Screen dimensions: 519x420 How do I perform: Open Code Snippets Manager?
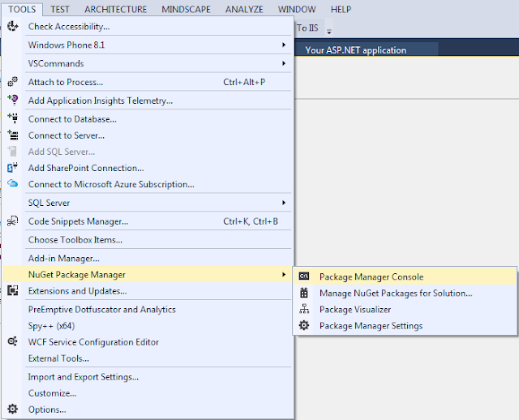coord(148,221)
